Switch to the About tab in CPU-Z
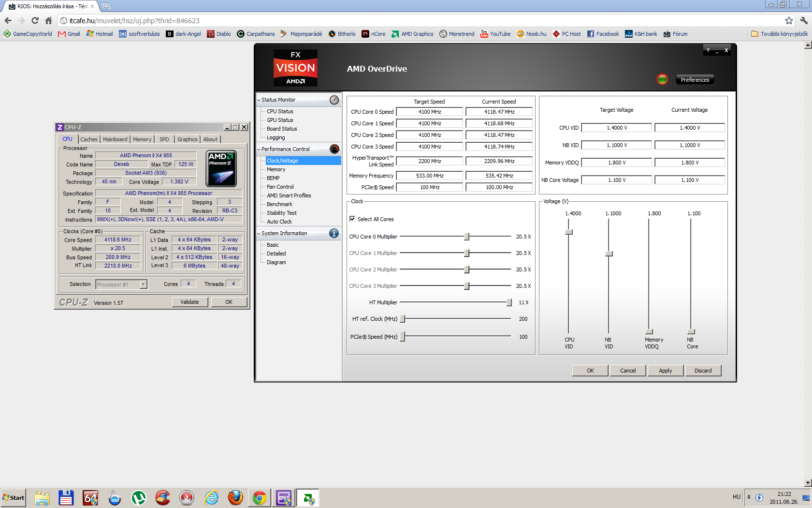Screen dimensions: 812x508 [210, 139]
